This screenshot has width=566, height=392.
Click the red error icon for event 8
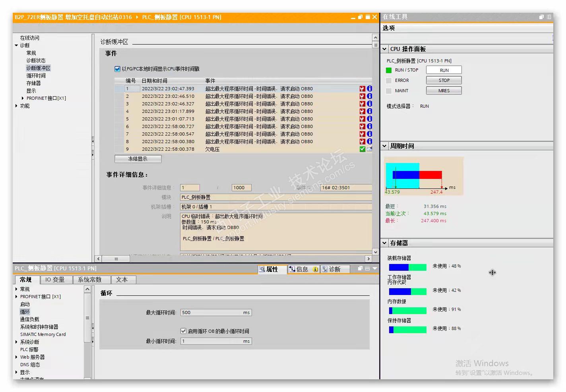point(362,142)
